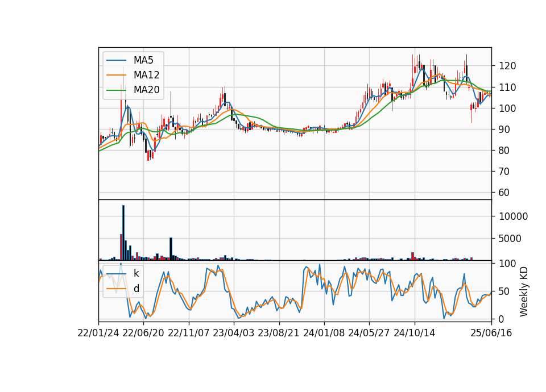Viewport: 546px width, 392px height.
Task: Click the MA5 legend label
Action: click(143, 60)
